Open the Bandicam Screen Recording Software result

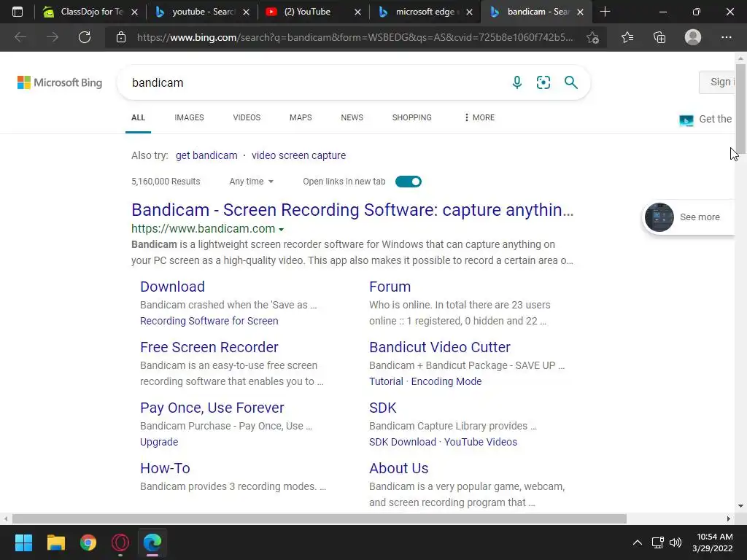[x=352, y=210]
